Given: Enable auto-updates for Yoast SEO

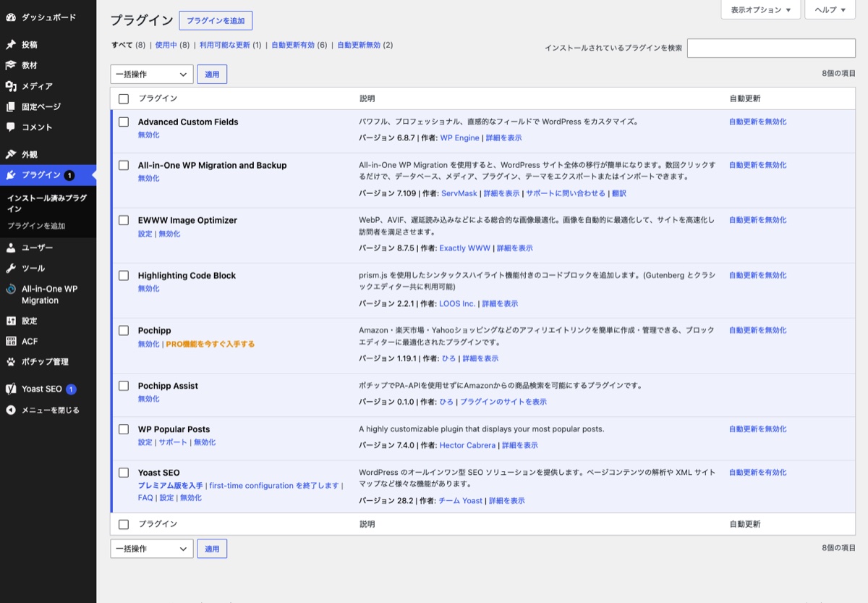Looking at the screenshot, I should click(x=758, y=472).
